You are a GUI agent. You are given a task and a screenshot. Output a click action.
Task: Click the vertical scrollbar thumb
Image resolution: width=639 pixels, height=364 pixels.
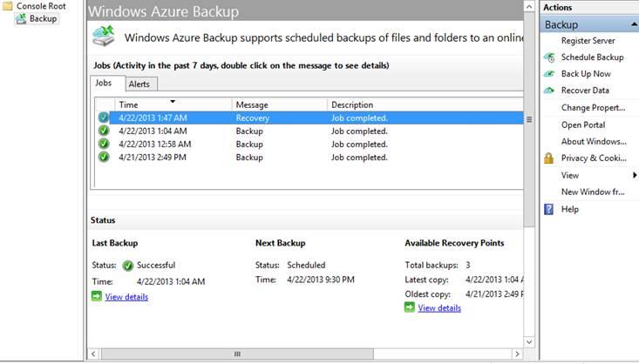[529, 119]
